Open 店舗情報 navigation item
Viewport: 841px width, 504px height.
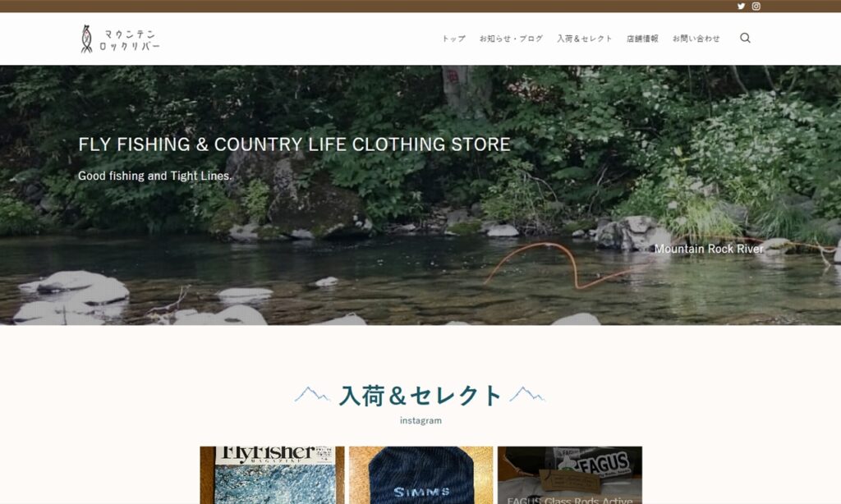tap(642, 39)
